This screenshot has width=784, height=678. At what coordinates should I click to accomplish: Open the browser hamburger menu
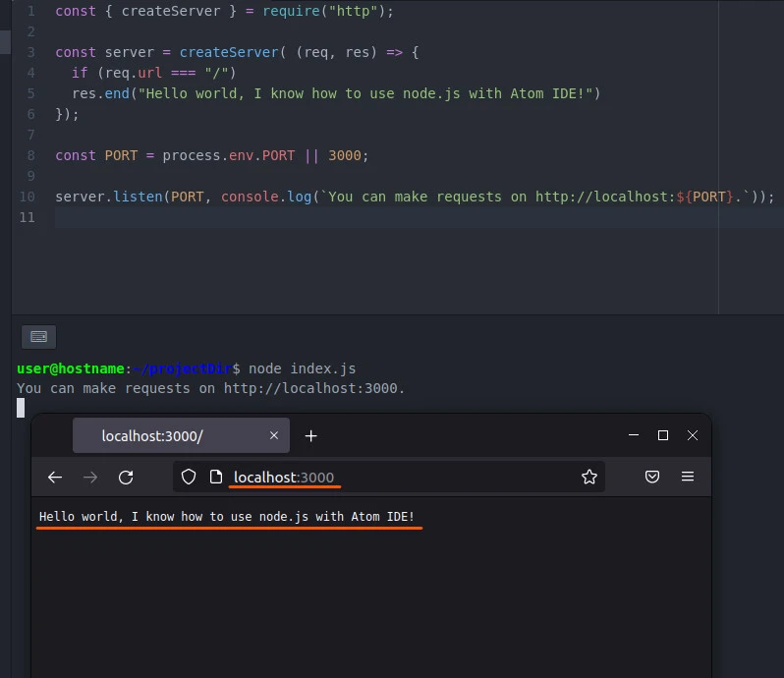point(688,478)
